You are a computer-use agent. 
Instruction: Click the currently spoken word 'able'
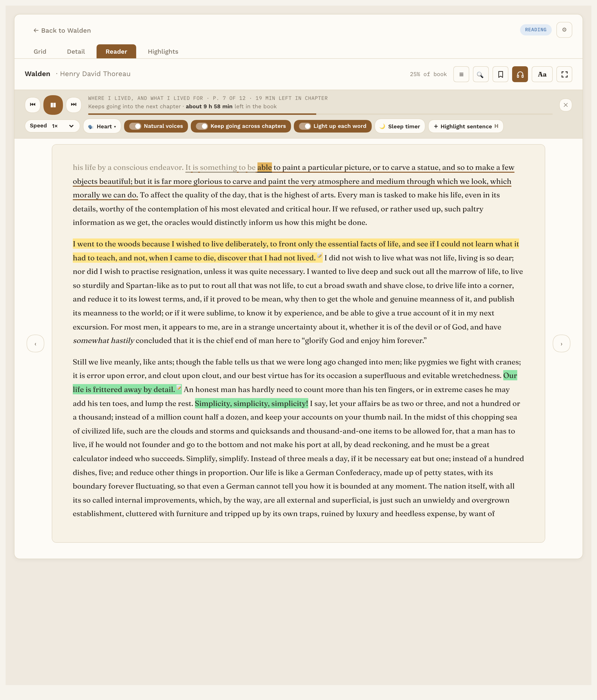[x=264, y=168]
